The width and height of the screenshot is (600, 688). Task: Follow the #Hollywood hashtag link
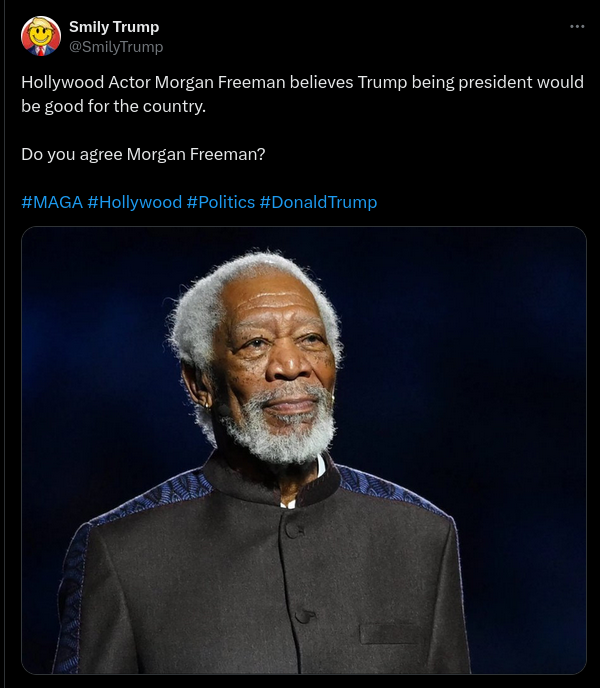click(135, 202)
